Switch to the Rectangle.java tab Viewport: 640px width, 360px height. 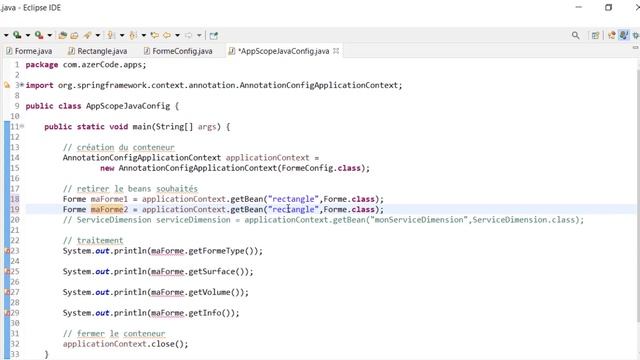point(98,51)
